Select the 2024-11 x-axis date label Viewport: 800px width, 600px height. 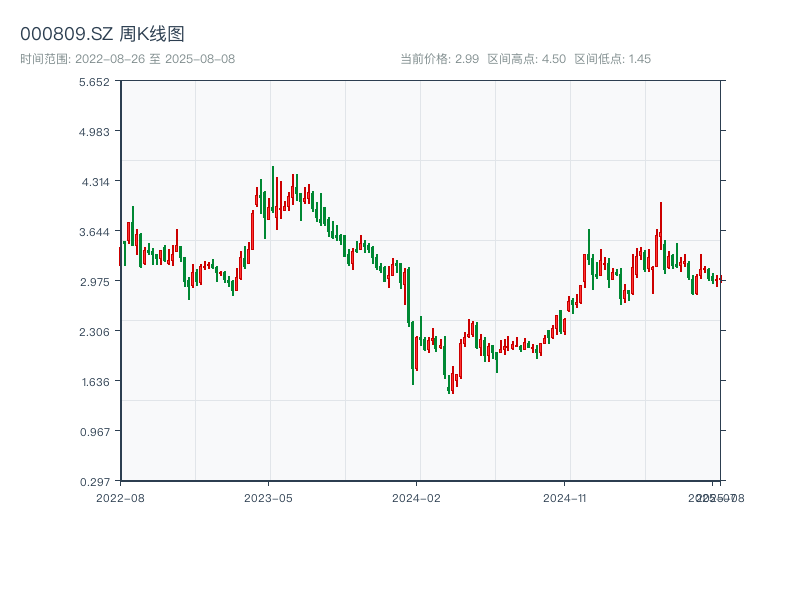tap(567, 497)
